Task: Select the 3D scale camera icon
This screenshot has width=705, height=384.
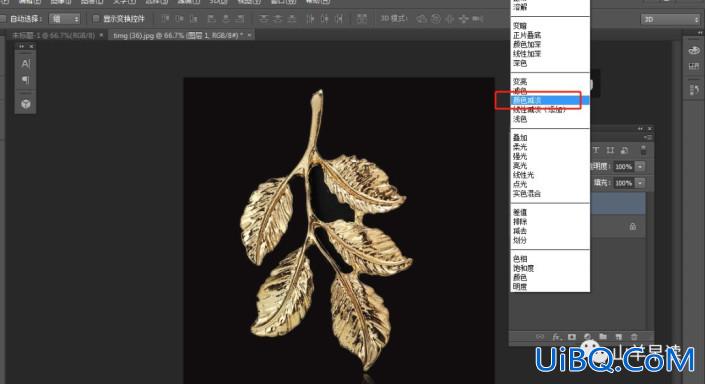Action: (x=477, y=19)
